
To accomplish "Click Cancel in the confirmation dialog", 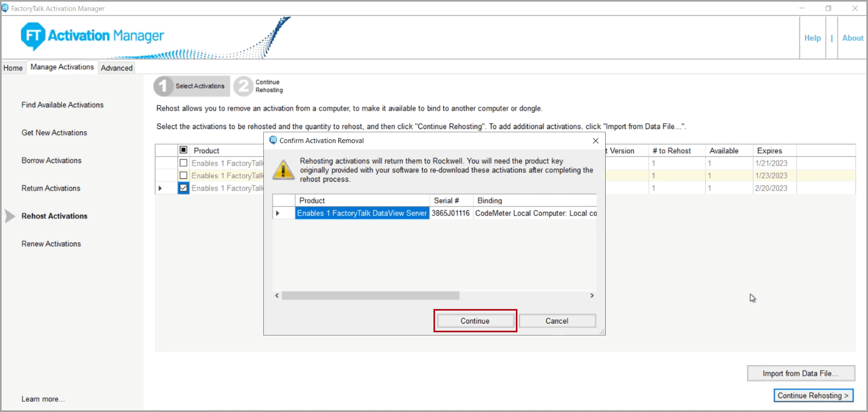I will pos(557,321).
